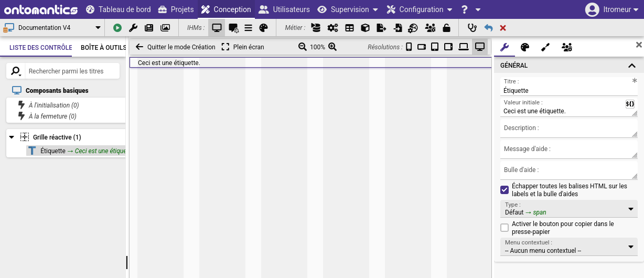This screenshot has height=278, width=644.
Task: Open the Métier user groups icon
Action: click(x=431, y=28)
